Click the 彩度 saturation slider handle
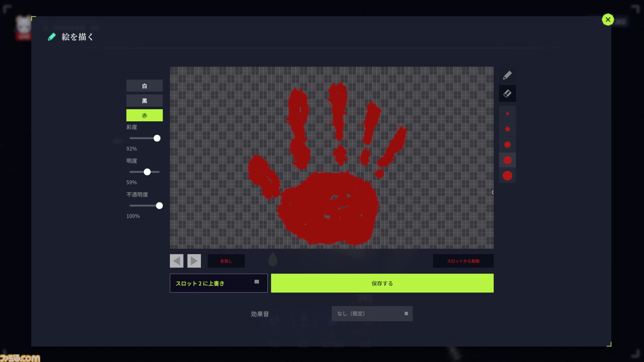Image resolution: width=644 pixels, height=362 pixels. coord(157,138)
